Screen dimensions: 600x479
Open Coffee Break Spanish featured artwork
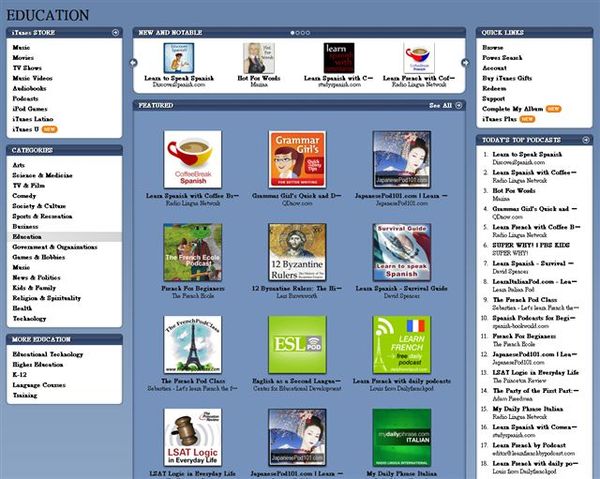coord(192,159)
